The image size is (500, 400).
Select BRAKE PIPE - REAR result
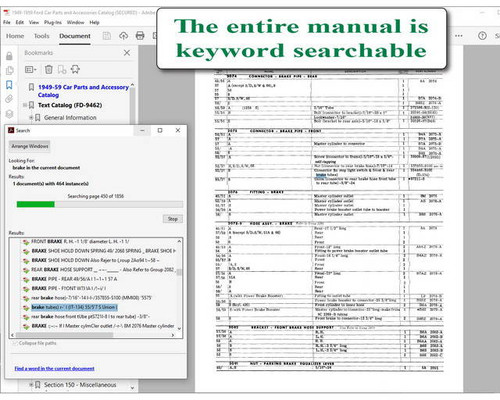pos(74,279)
